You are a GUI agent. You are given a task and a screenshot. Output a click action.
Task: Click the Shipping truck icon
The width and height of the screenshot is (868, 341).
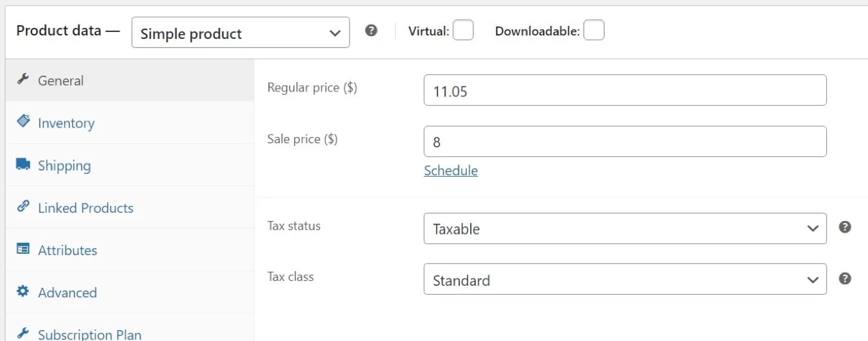coord(23,164)
